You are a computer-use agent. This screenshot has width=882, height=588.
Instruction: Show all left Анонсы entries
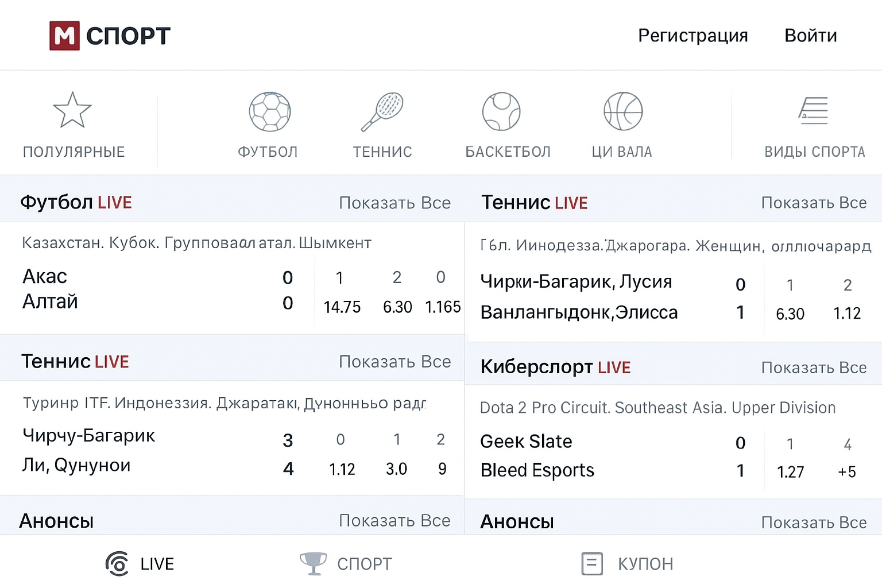(x=394, y=521)
